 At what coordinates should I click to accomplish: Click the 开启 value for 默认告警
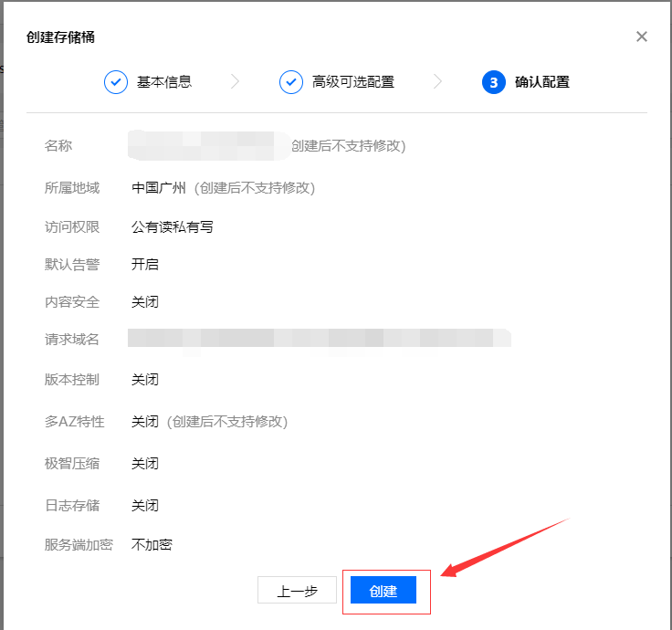click(145, 265)
